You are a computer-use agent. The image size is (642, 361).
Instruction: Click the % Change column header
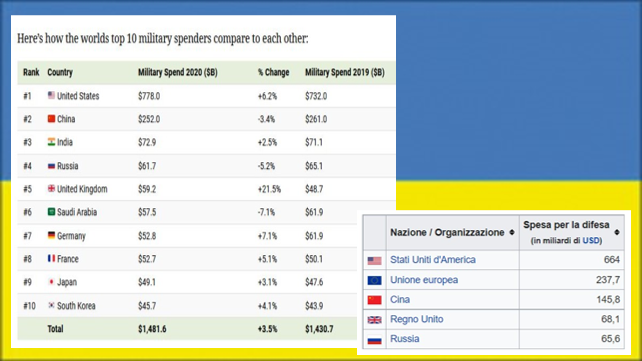click(x=274, y=72)
